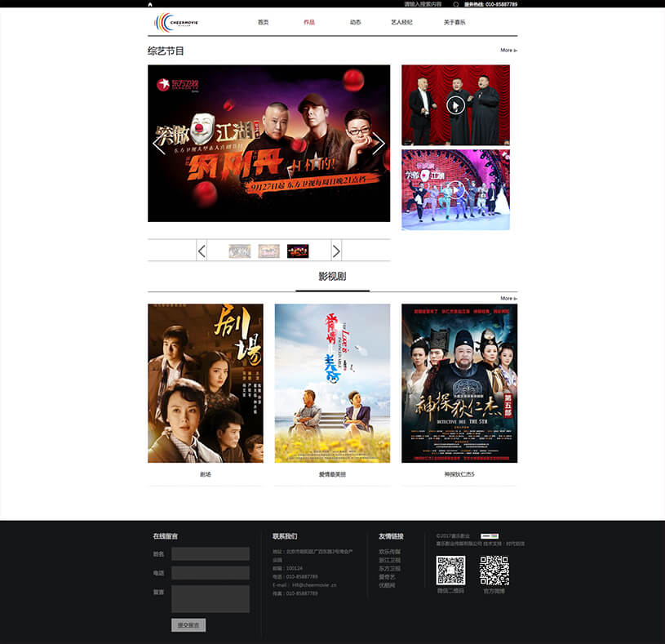The image size is (665, 644).
Task: Open the main 笑傲江湖 banner image
Action: pyautogui.click(x=269, y=144)
